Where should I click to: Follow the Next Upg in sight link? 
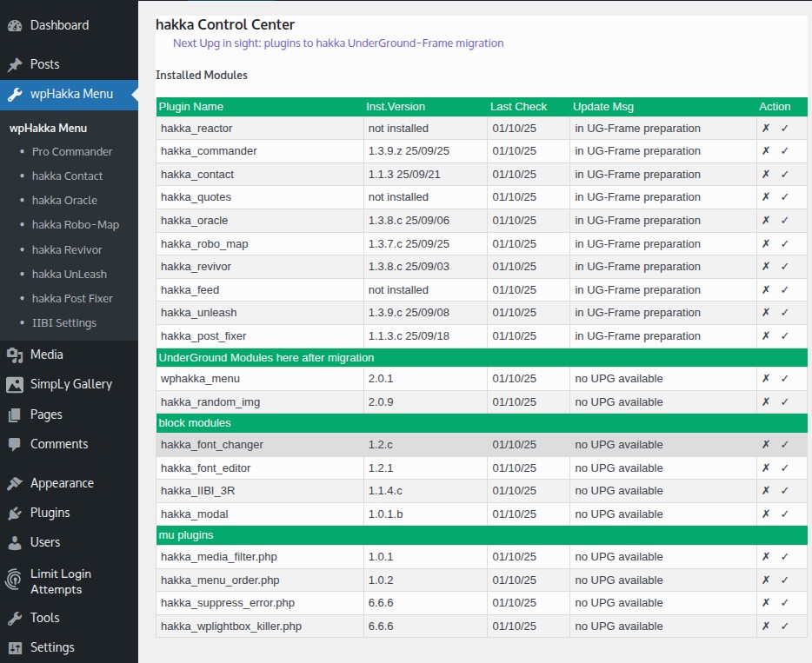pos(338,43)
